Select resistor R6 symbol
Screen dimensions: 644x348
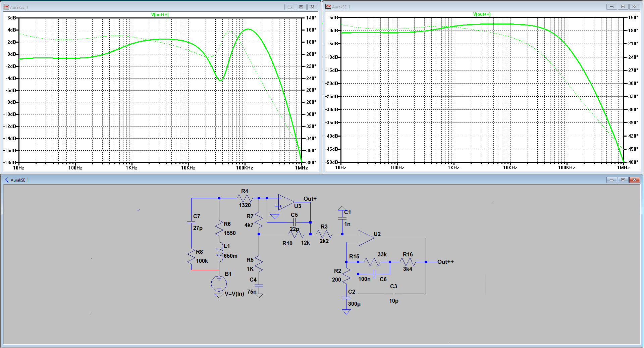(219, 229)
